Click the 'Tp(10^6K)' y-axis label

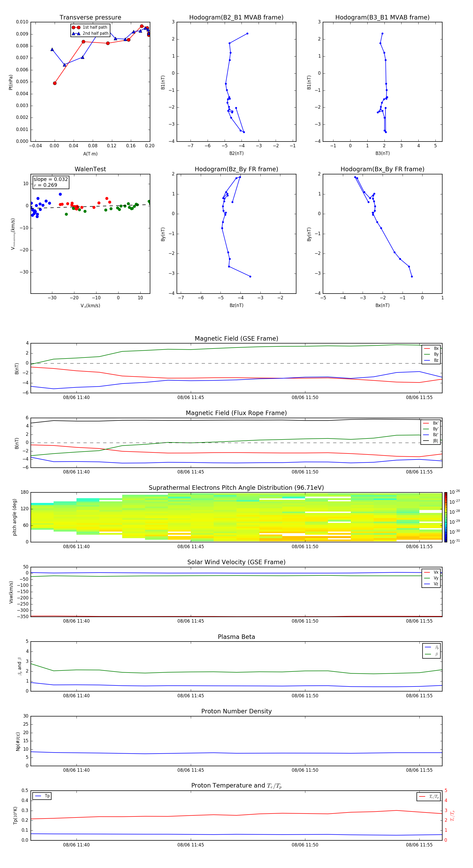(16, 815)
